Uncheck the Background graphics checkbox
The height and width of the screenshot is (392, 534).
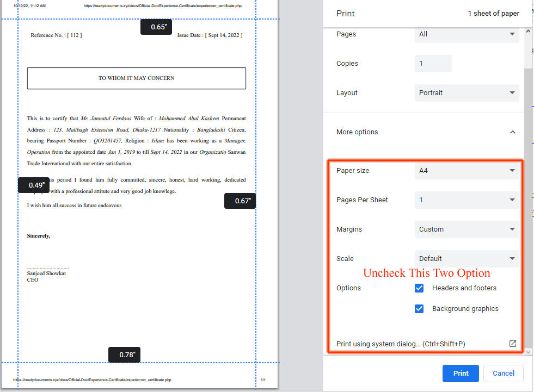click(419, 309)
